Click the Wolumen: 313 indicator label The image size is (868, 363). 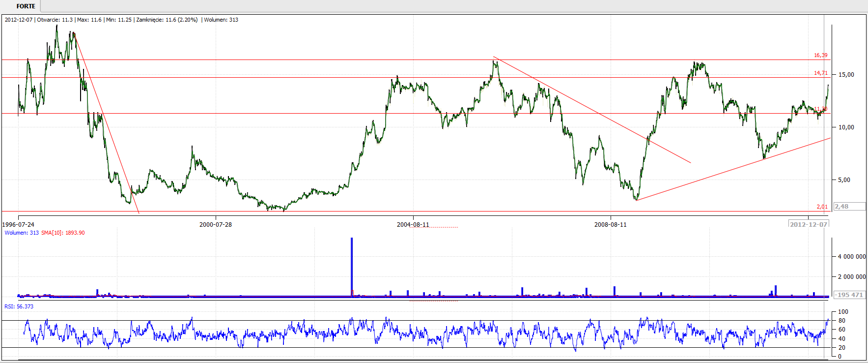(x=22, y=233)
